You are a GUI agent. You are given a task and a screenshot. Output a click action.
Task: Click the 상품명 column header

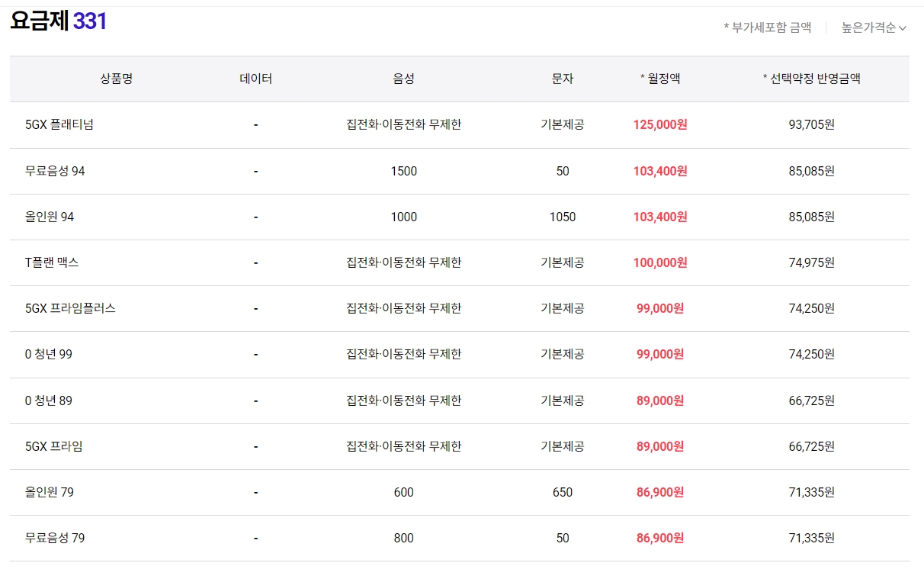point(116,79)
